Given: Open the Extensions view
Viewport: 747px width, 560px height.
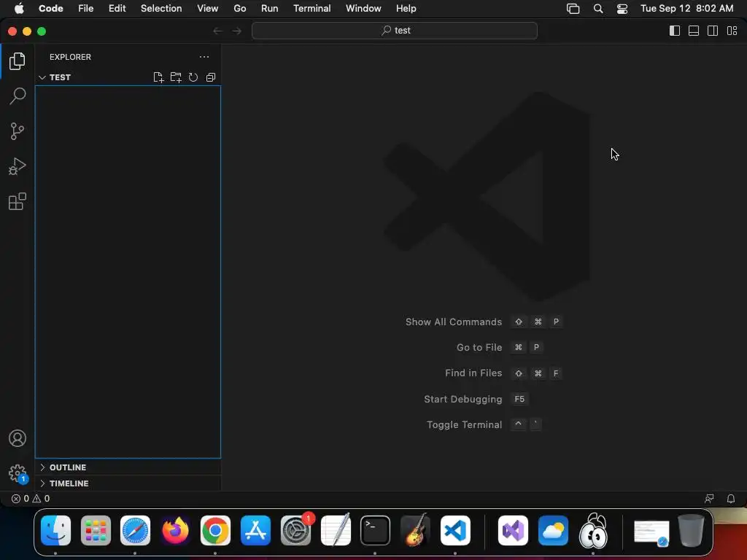Looking at the screenshot, I should (18, 201).
